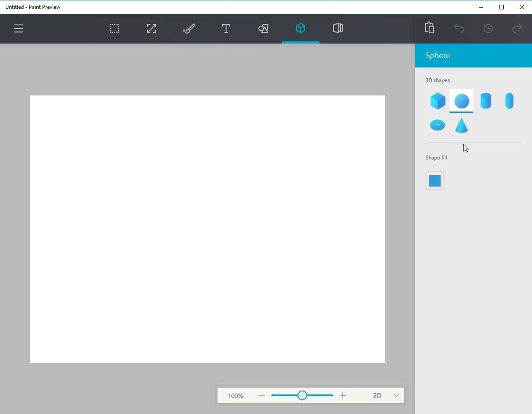Open the Stickers panel
Image resolution: width=532 pixels, height=414 pixels.
(x=337, y=28)
